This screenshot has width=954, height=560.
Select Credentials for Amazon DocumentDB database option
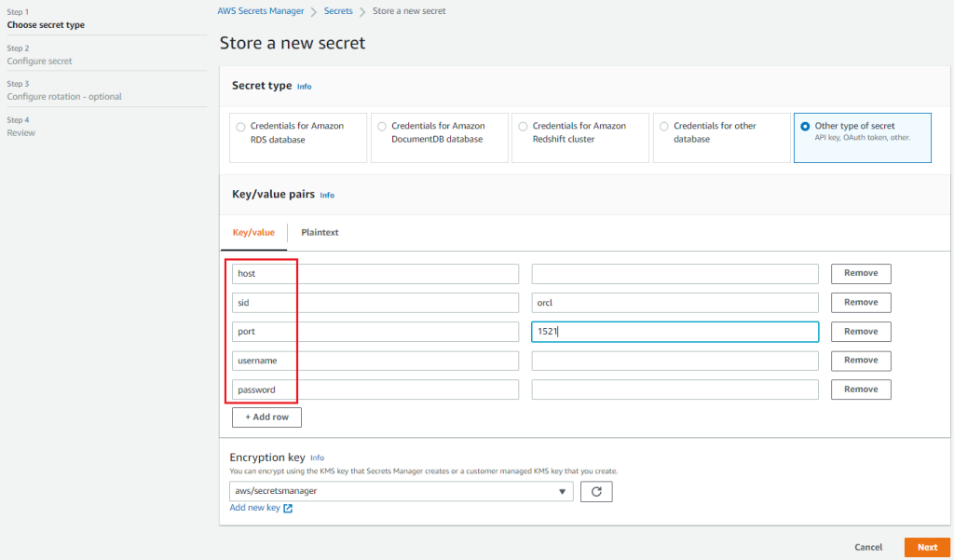click(382, 127)
